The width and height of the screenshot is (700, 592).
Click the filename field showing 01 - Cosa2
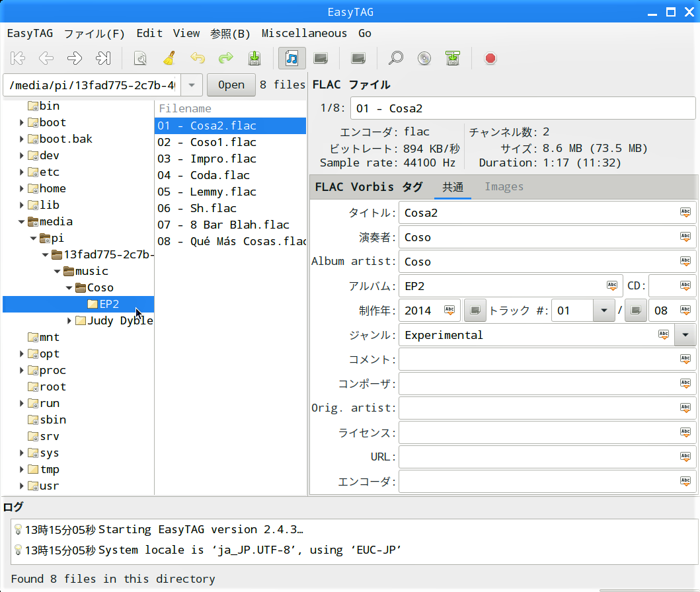point(523,108)
